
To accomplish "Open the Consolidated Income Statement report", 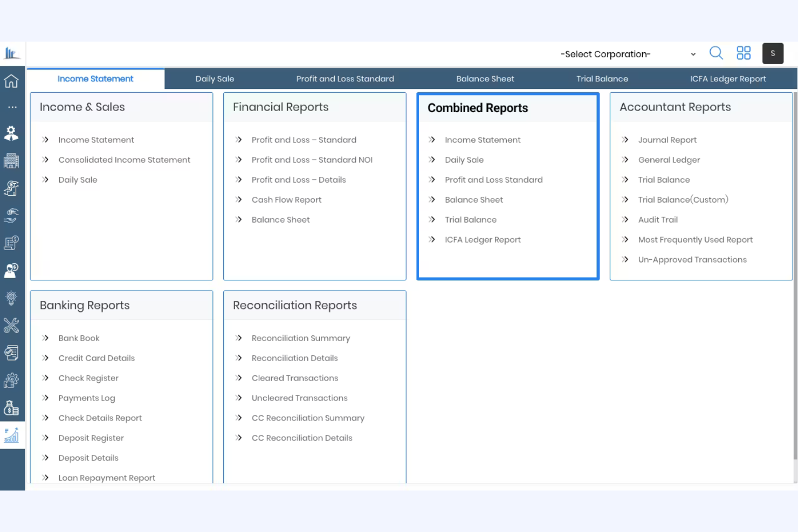I will coord(124,160).
